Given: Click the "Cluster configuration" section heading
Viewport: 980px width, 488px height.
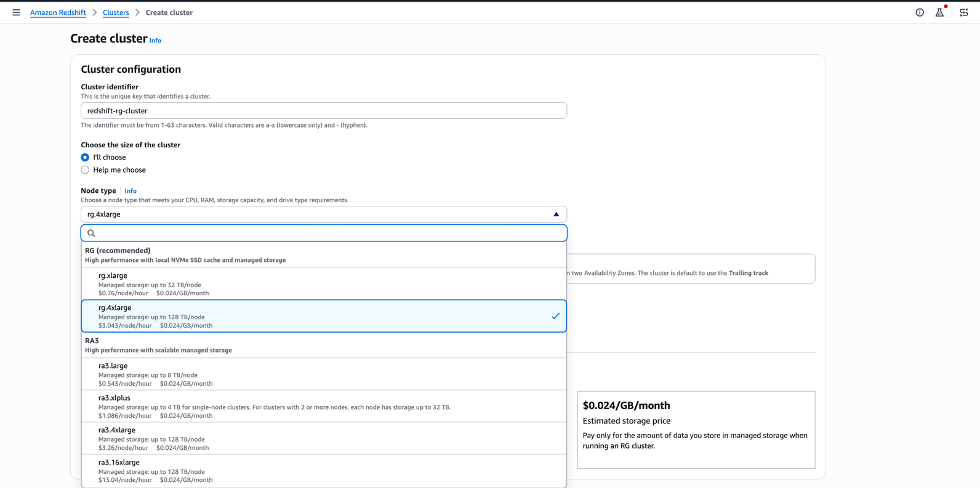Looking at the screenshot, I should [x=131, y=70].
